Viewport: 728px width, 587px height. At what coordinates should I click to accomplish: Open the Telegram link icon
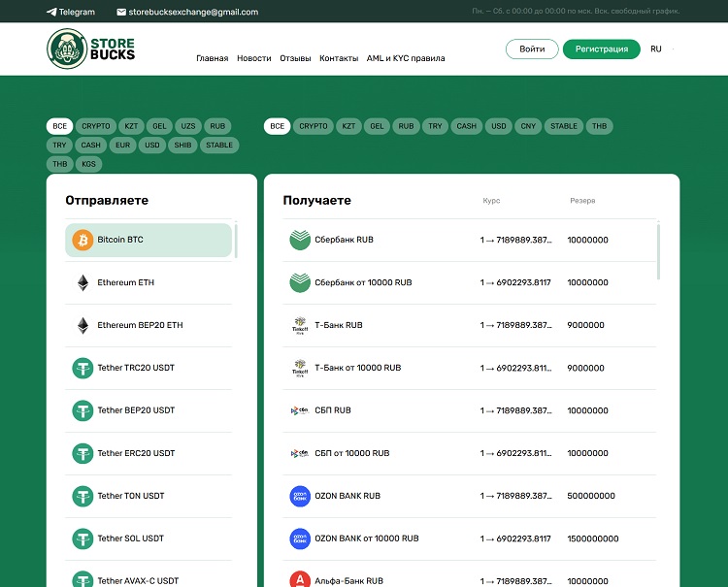tap(51, 12)
